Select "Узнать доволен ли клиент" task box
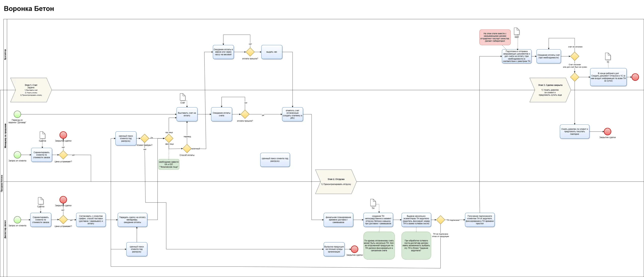This screenshot has width=644, height=277. pyautogui.click(x=575, y=132)
